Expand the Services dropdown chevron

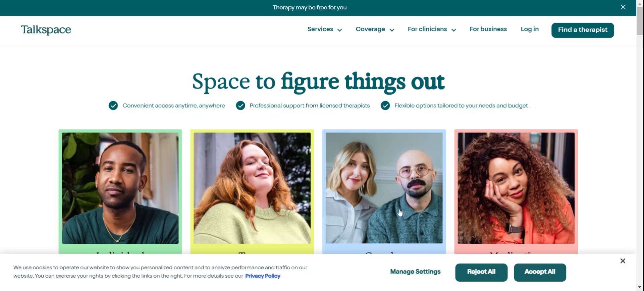339,30
